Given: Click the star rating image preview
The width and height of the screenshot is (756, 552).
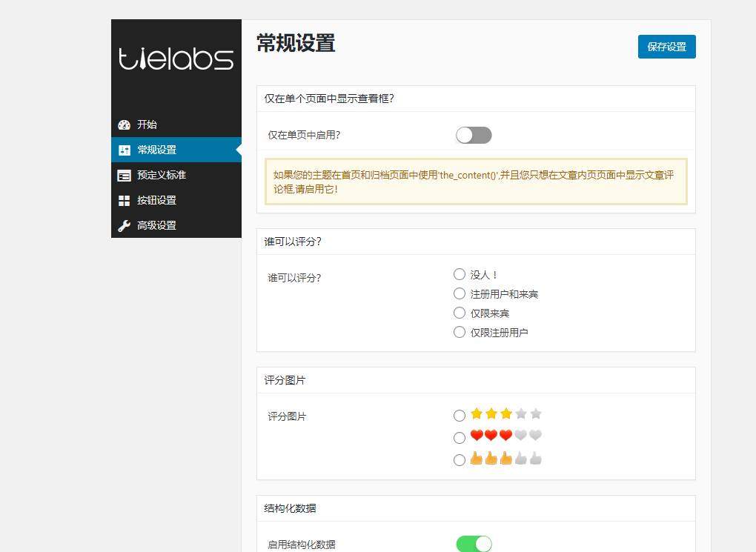Looking at the screenshot, I should tap(505, 413).
